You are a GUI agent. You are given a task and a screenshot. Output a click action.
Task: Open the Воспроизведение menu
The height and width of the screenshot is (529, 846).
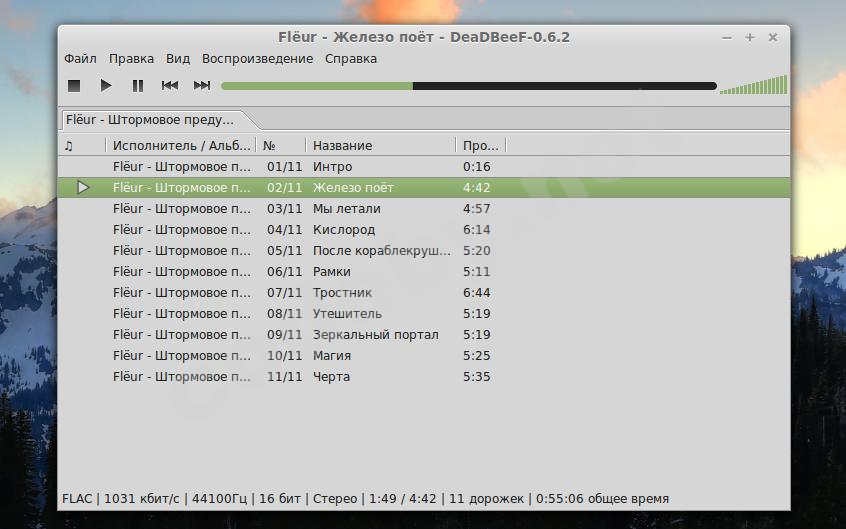[x=257, y=58]
